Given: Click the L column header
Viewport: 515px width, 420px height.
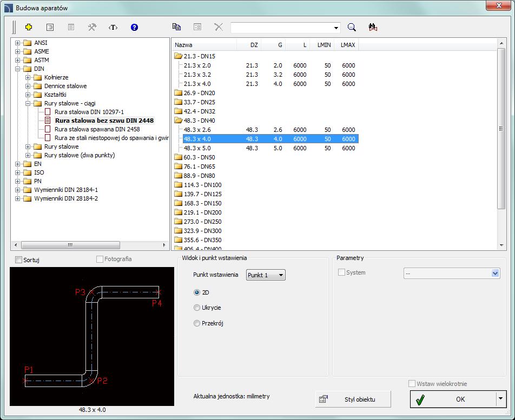Looking at the screenshot, I should 298,45.
